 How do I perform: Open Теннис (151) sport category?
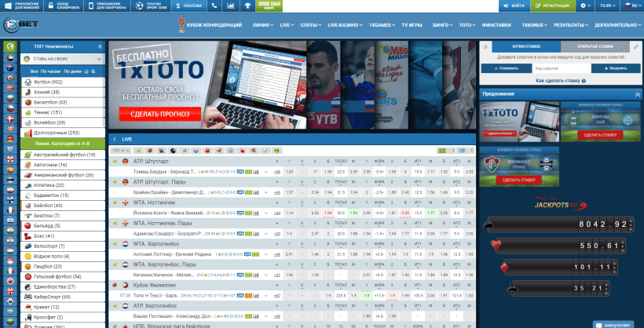pos(63,112)
